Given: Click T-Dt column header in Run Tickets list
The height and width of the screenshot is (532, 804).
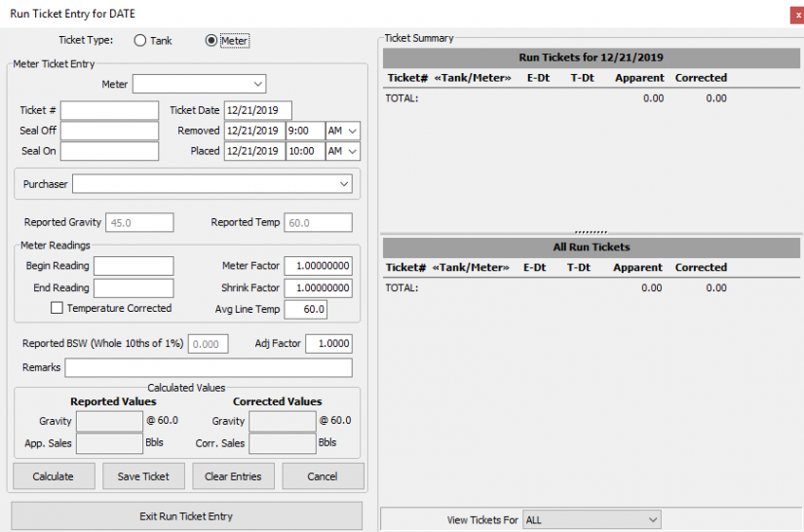Looking at the screenshot, I should [x=583, y=78].
